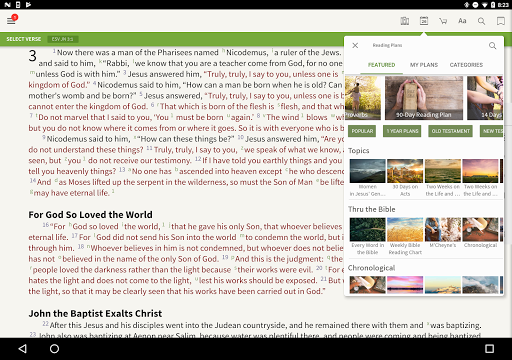Screen dimensions: 512x360
Task: Switch to the My Plans tab
Action: tap(424, 65)
